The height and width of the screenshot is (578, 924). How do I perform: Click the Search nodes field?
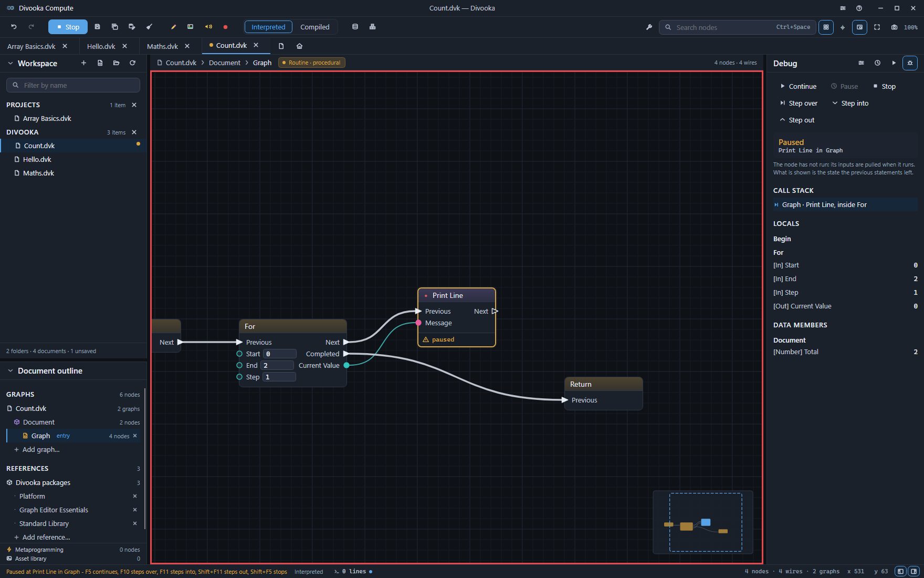tap(737, 27)
